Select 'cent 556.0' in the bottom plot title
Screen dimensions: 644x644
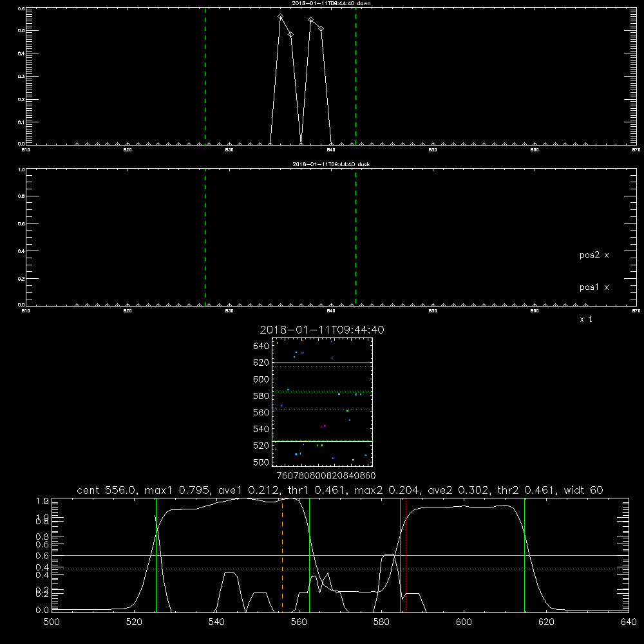(106, 490)
